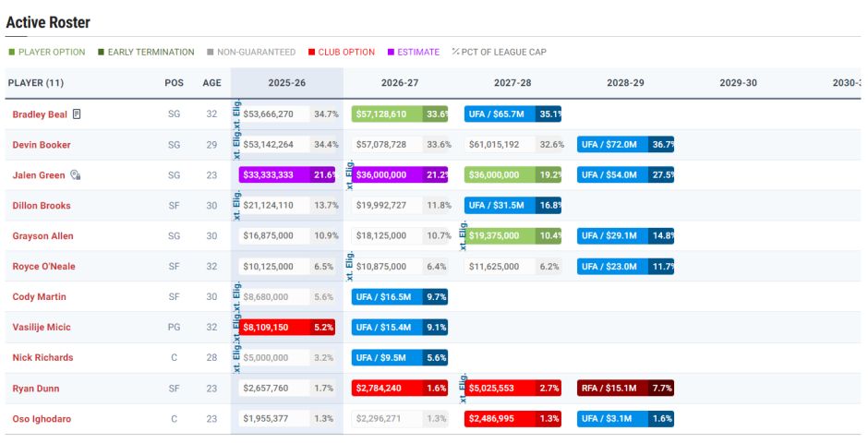Click the green Player Option legend square

click(12, 53)
